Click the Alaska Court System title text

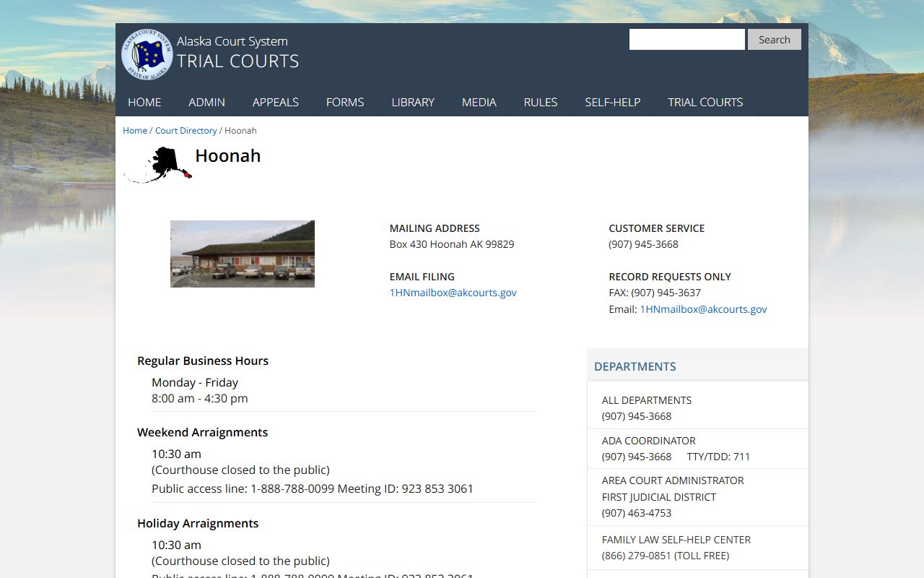pyautogui.click(x=232, y=41)
